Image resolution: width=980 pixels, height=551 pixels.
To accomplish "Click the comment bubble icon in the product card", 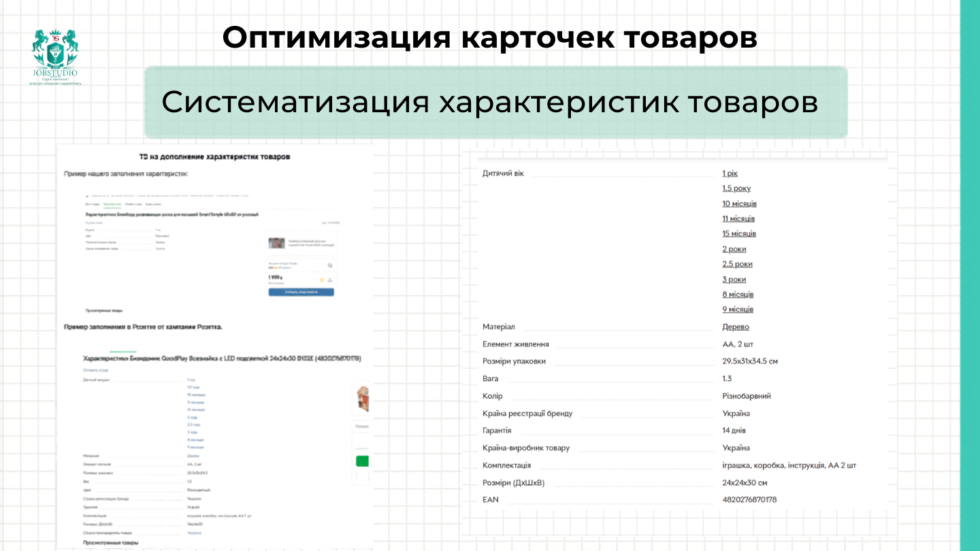I will tap(330, 265).
